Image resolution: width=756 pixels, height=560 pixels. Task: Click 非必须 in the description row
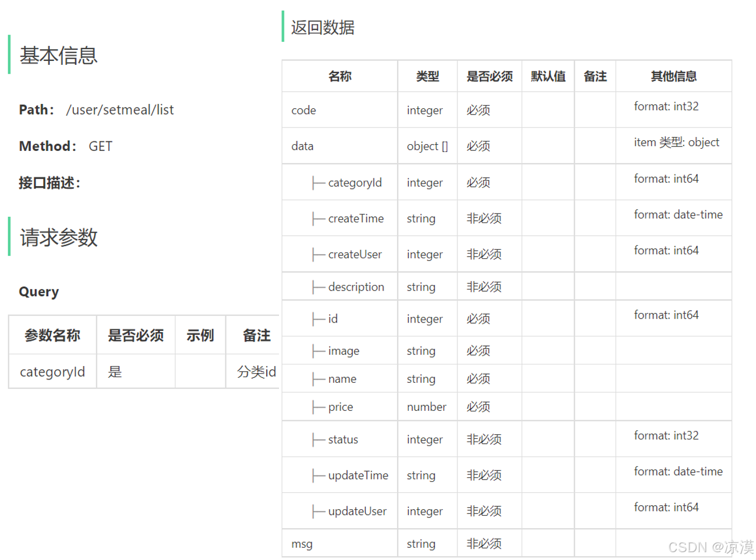pyautogui.click(x=484, y=287)
